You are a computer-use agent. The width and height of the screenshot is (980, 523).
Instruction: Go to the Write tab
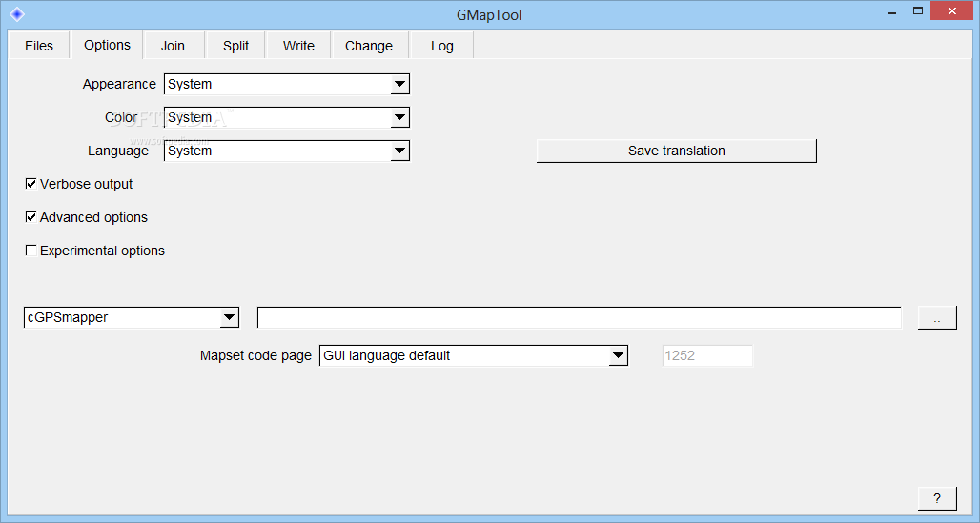tap(298, 46)
